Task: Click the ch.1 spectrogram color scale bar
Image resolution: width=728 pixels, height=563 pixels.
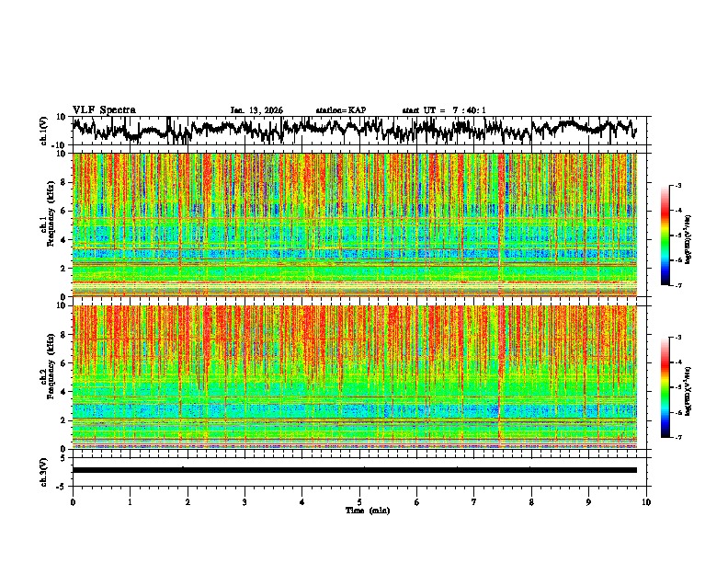Action: coord(665,236)
